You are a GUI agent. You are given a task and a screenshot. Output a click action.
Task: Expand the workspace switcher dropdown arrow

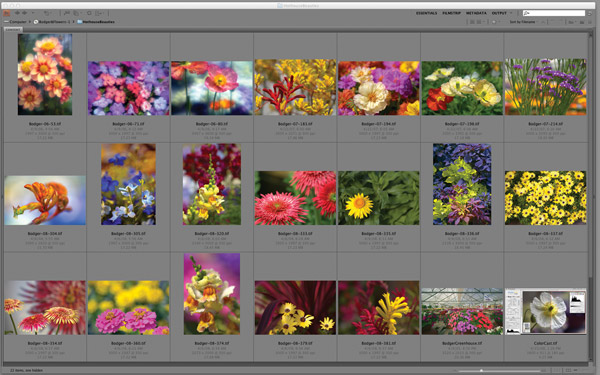(x=511, y=13)
